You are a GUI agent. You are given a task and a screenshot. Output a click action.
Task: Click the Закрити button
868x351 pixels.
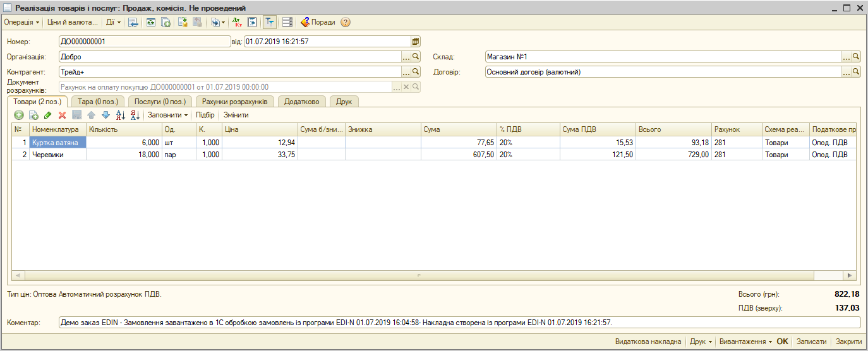(x=848, y=342)
